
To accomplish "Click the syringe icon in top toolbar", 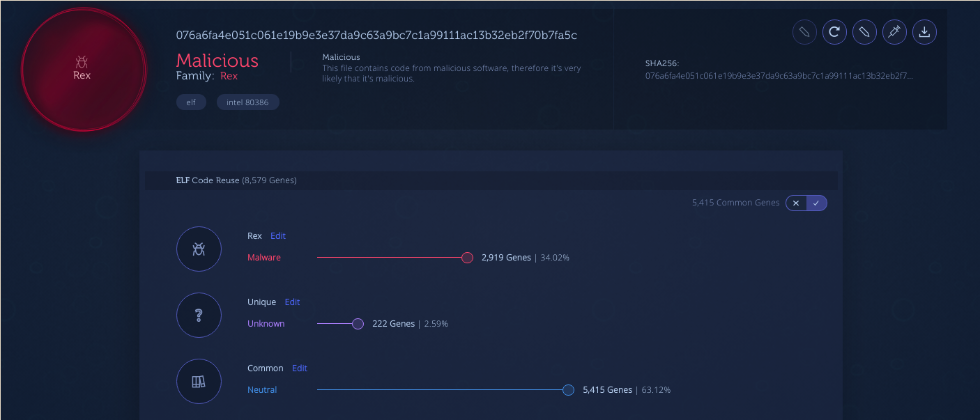I will pos(894,32).
